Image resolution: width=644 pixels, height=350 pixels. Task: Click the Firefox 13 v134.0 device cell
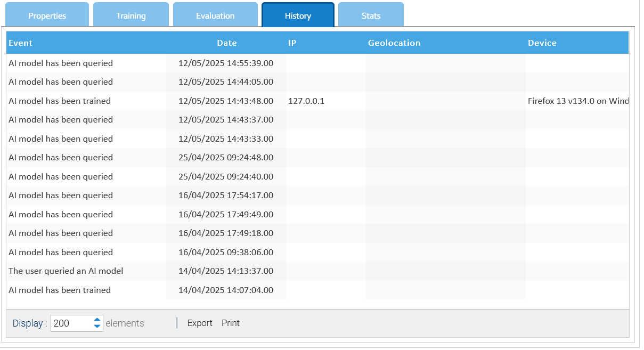pos(578,101)
